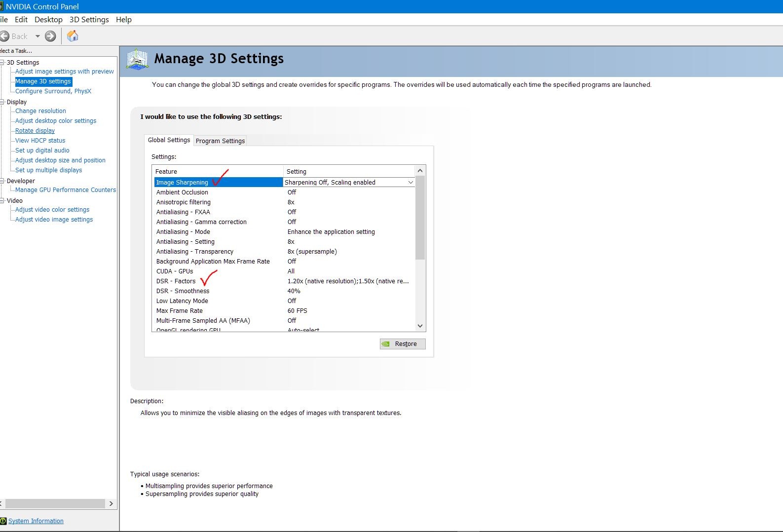Open Rotate display page
Viewport: 783px width, 532px height.
tap(35, 131)
